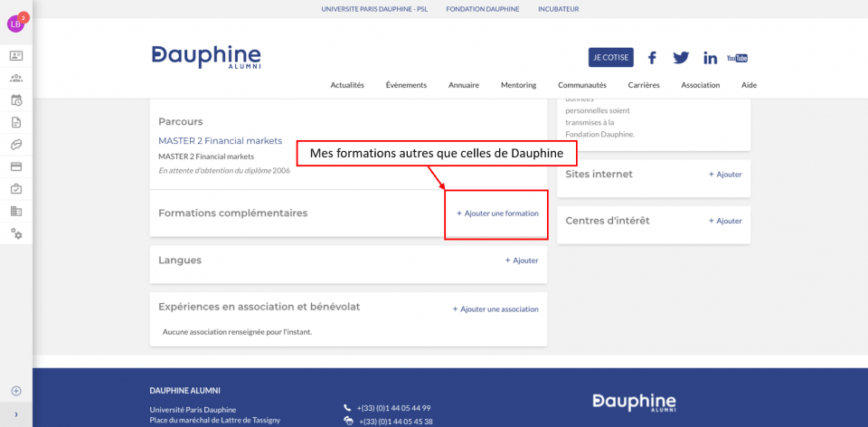This screenshot has width=868, height=427.
Task: Open the document page icon in sidebar
Action: 16,122
